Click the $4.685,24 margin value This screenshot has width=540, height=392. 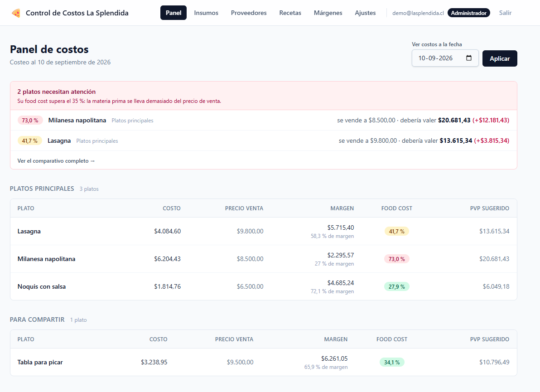click(x=341, y=283)
